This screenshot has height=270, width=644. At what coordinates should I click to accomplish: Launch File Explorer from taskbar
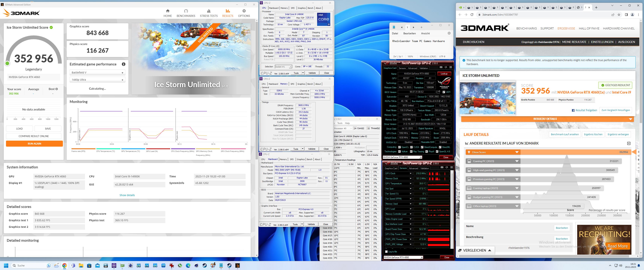(x=81, y=265)
